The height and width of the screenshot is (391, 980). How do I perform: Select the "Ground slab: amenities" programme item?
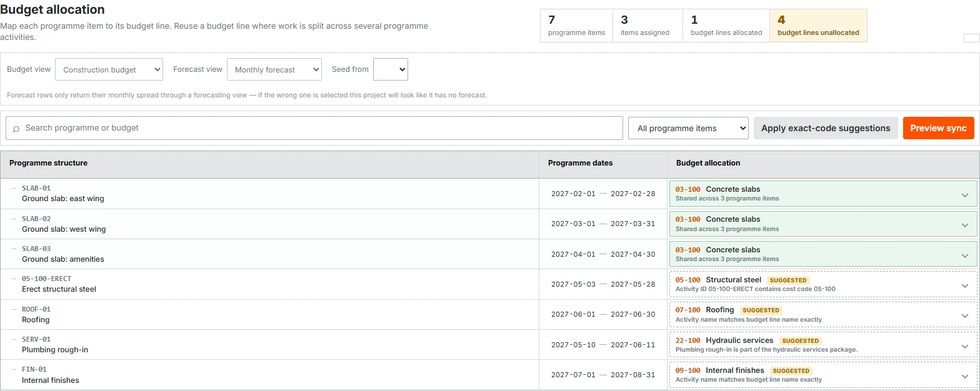click(x=63, y=259)
